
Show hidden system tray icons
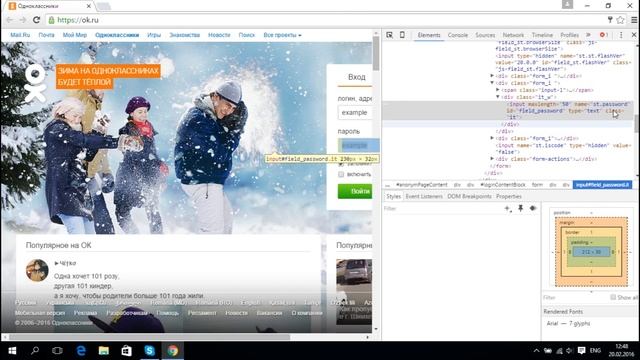click(x=536, y=351)
